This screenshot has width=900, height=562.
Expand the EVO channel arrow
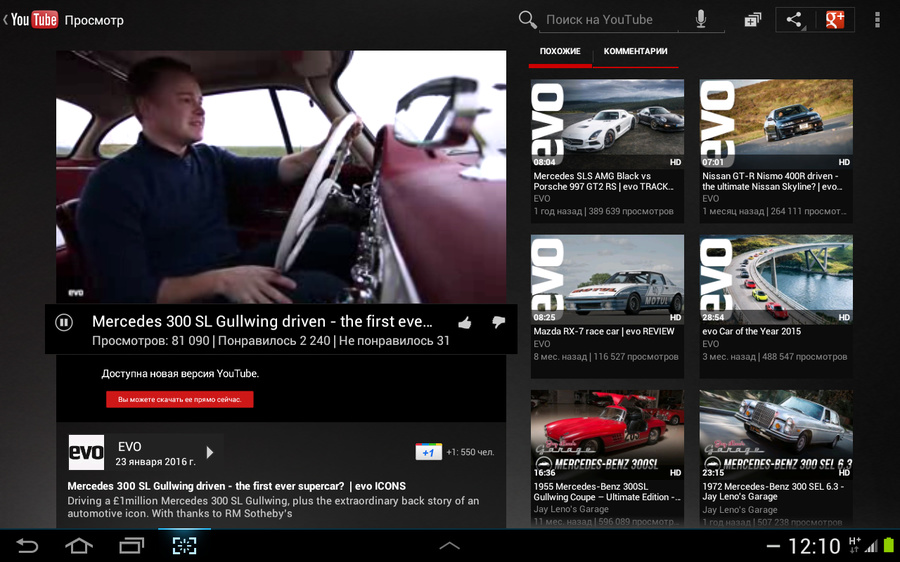click(210, 452)
